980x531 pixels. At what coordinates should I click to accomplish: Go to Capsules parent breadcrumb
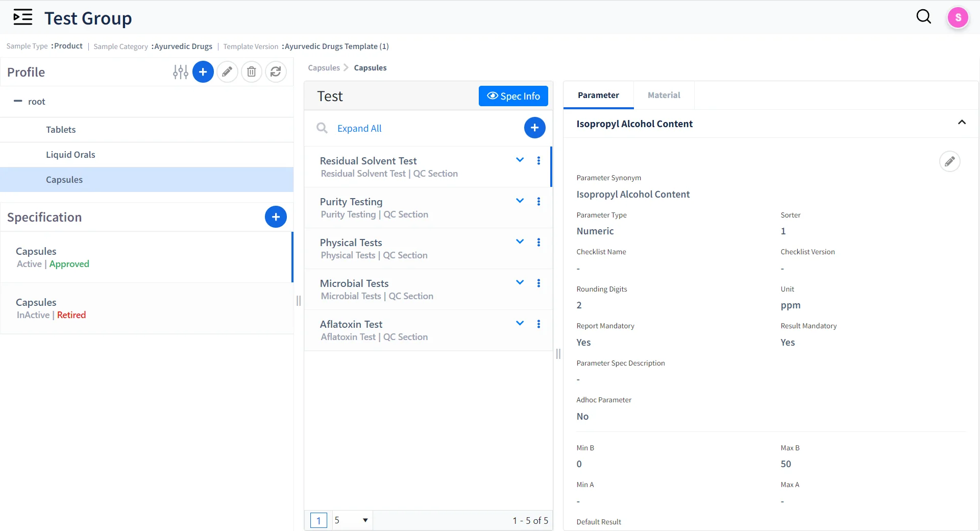point(324,68)
